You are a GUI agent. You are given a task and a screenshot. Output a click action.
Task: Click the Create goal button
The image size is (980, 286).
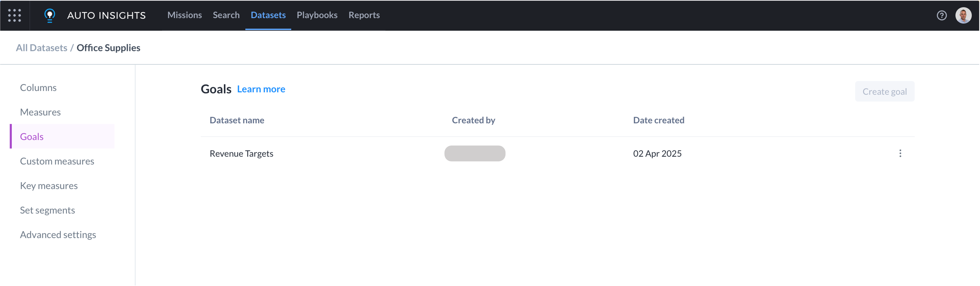[x=885, y=91]
